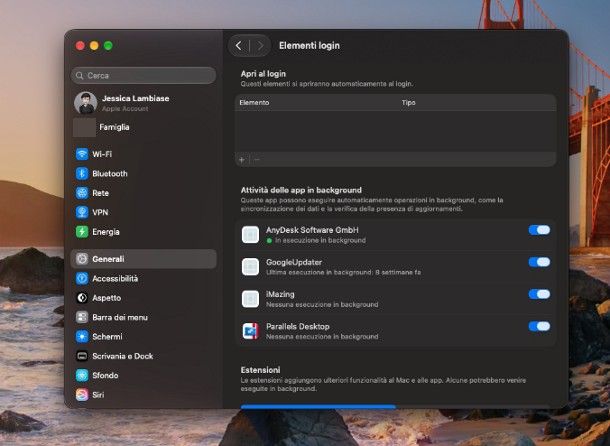Image resolution: width=610 pixels, height=446 pixels.
Task: Click the 'Apri al login' heading
Action: pyautogui.click(x=263, y=74)
